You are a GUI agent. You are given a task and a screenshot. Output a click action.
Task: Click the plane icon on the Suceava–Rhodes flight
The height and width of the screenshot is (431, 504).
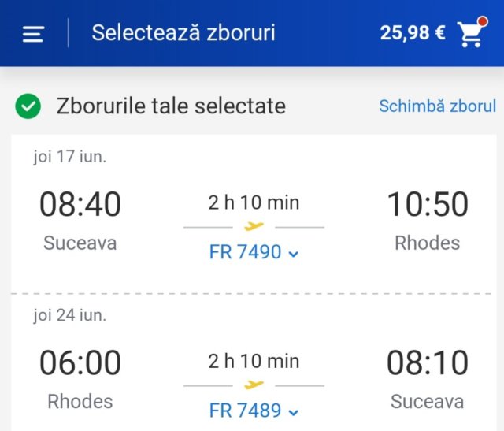[254, 226]
